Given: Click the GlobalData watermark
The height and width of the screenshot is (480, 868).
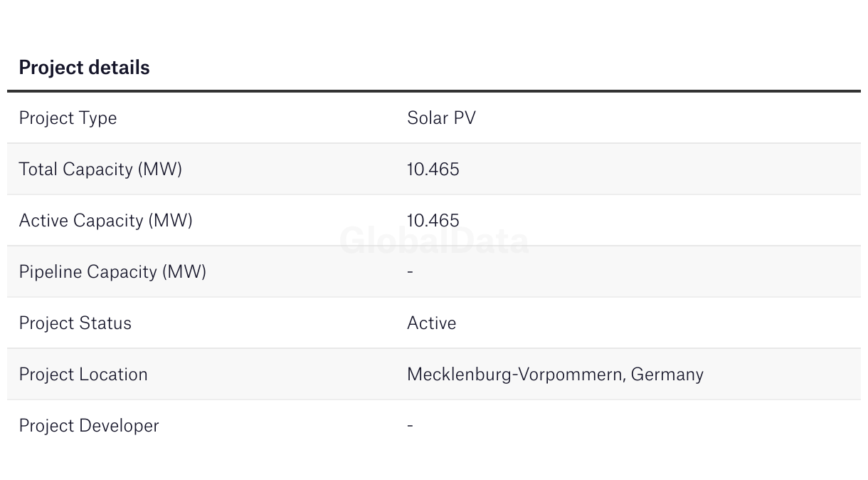Looking at the screenshot, I should pyautogui.click(x=434, y=241).
